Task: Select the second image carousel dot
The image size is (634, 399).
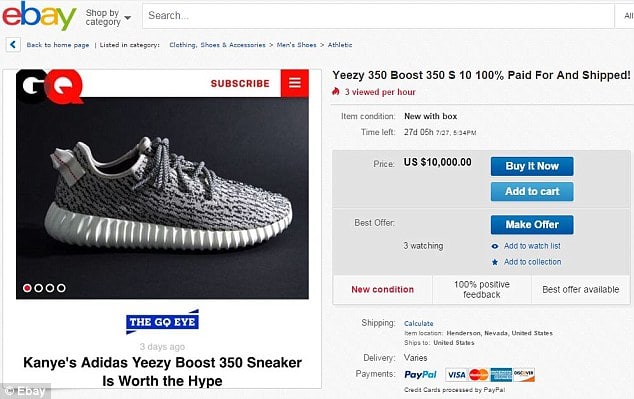Action: click(x=38, y=288)
